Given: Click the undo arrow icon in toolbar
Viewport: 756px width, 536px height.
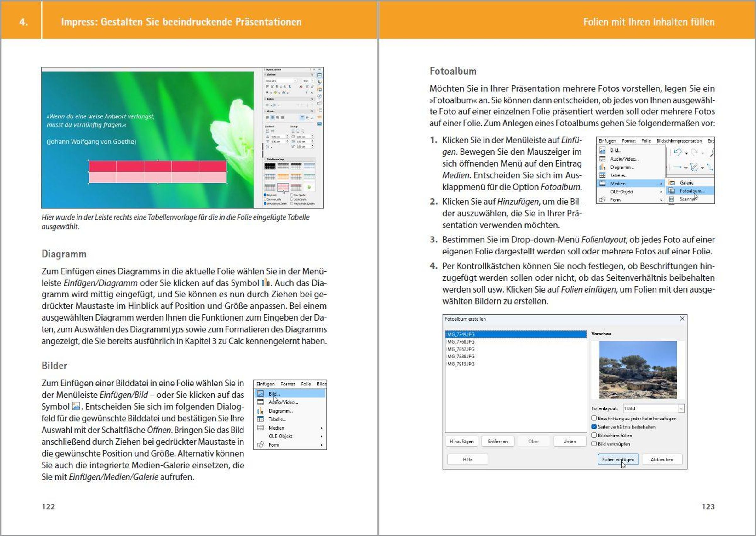Looking at the screenshot, I should point(677,152).
